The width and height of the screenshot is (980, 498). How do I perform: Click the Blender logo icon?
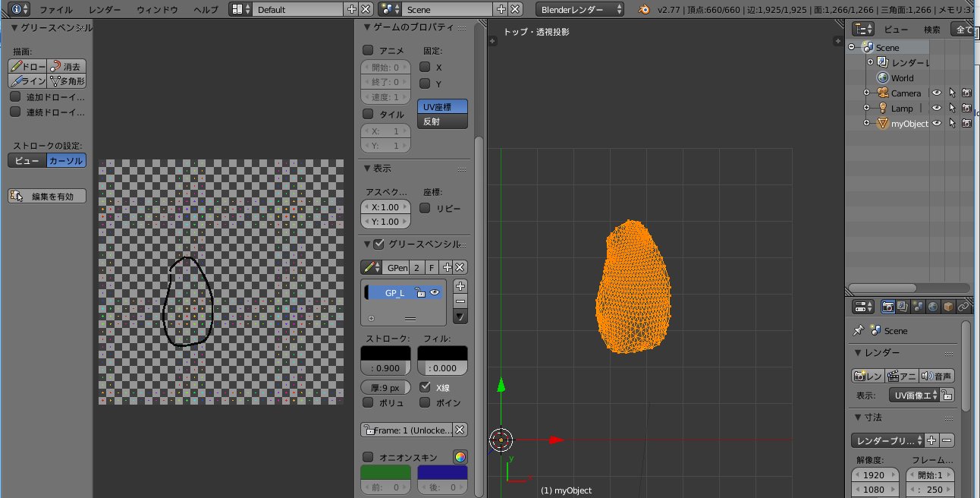click(644, 9)
